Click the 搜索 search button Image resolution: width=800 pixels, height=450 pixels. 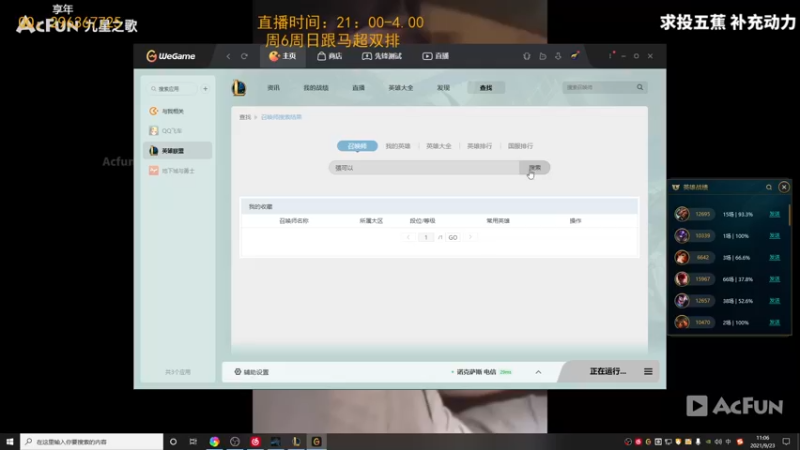click(535, 167)
